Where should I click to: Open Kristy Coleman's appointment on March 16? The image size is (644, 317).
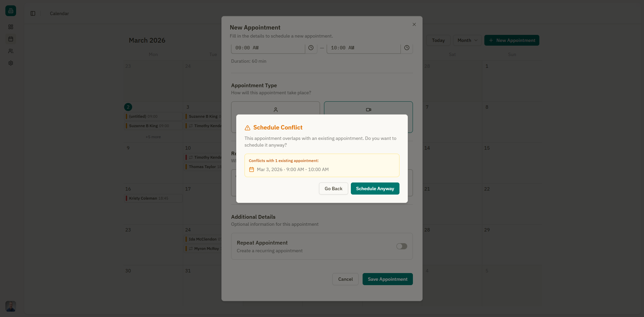[153, 198]
